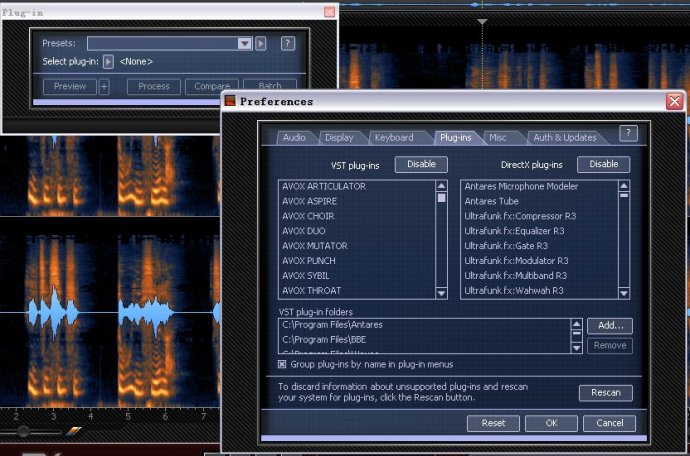Close the Preferences dialog
This screenshot has height=456, width=690.
coord(674,102)
